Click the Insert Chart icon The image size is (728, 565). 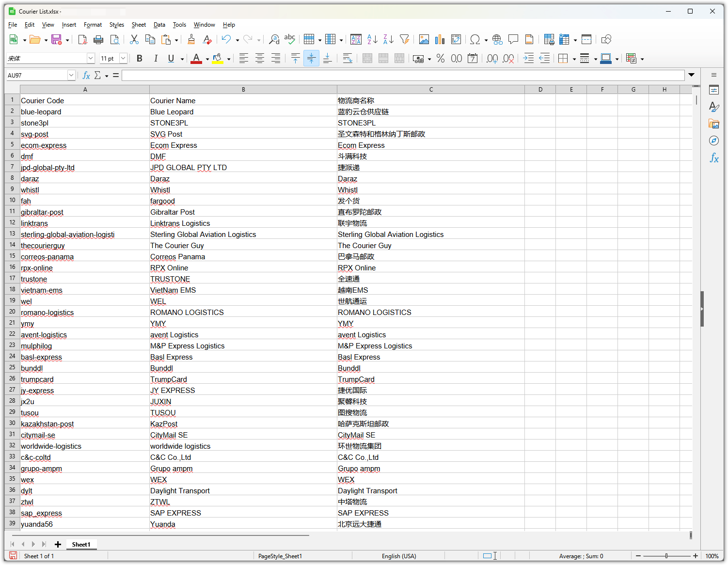click(440, 40)
